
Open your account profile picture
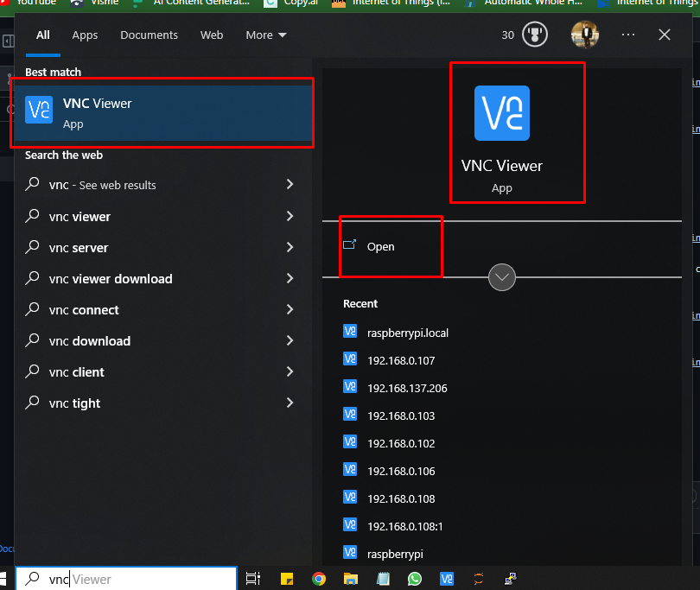click(x=585, y=35)
